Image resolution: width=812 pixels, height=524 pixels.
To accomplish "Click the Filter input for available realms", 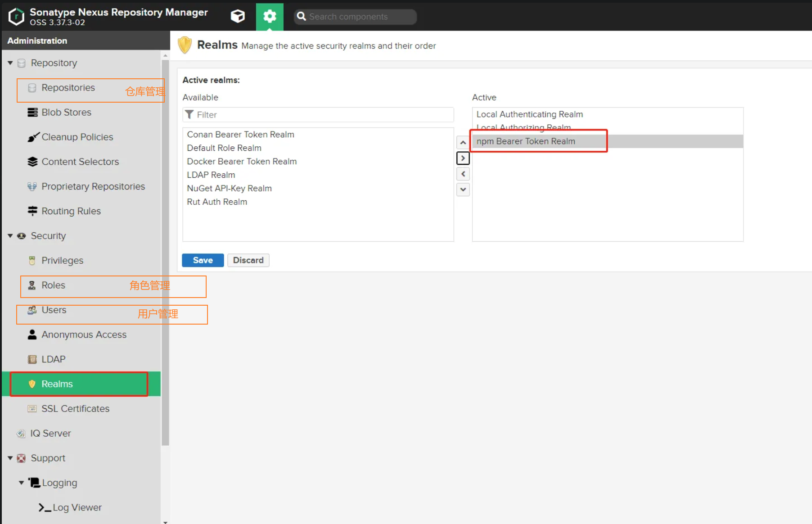I will (318, 115).
